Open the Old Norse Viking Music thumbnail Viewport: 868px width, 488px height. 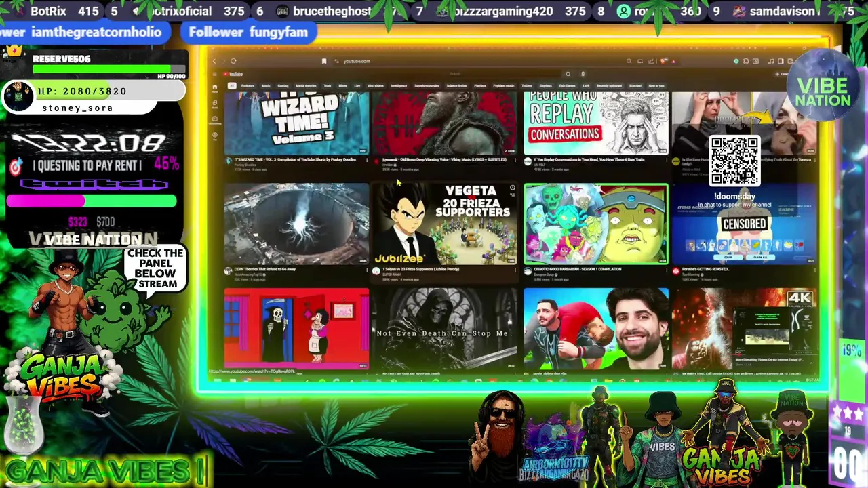tap(445, 123)
